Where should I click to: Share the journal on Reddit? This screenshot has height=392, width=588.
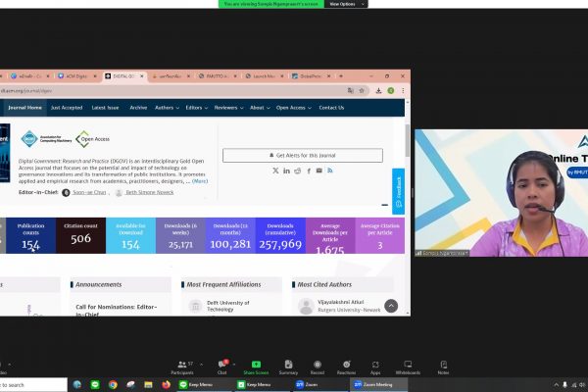[x=297, y=171]
